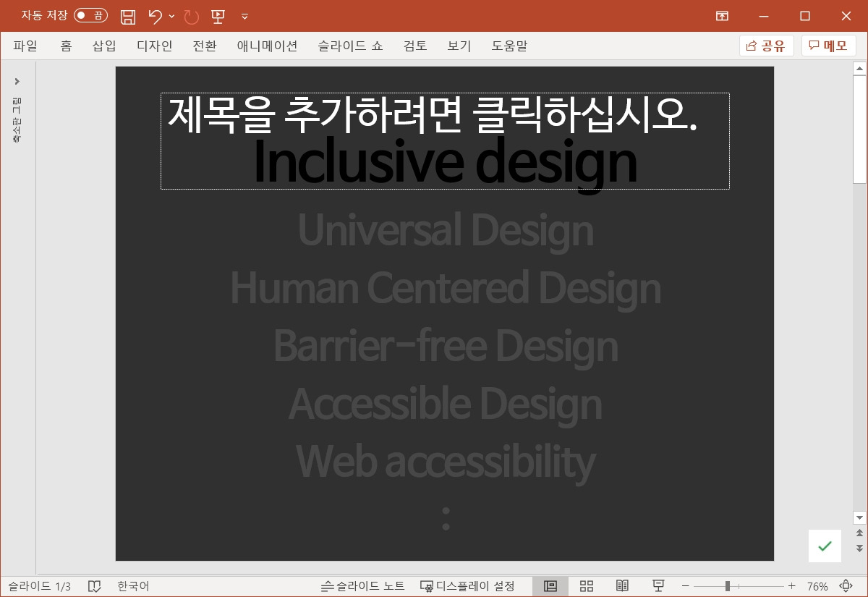Image resolution: width=868 pixels, height=597 pixels.
Task: Click the 공유 (Share) button
Action: 766,46
